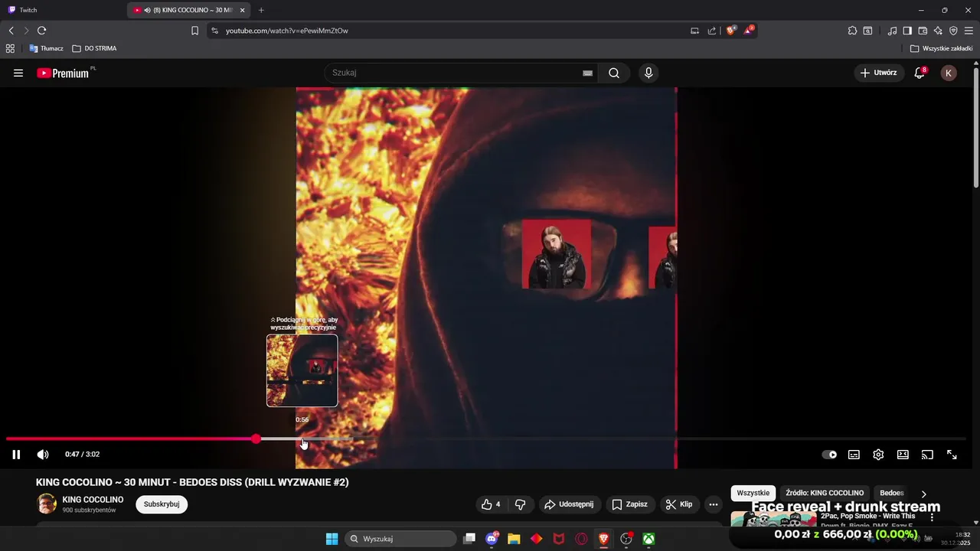Open the account avatar menu
This screenshot has height=551, width=980.
949,73
